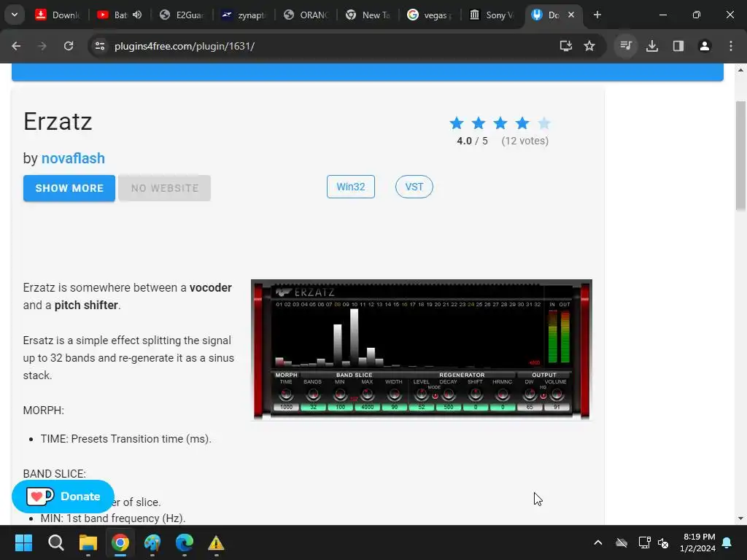Go forward to the next page

point(42,46)
